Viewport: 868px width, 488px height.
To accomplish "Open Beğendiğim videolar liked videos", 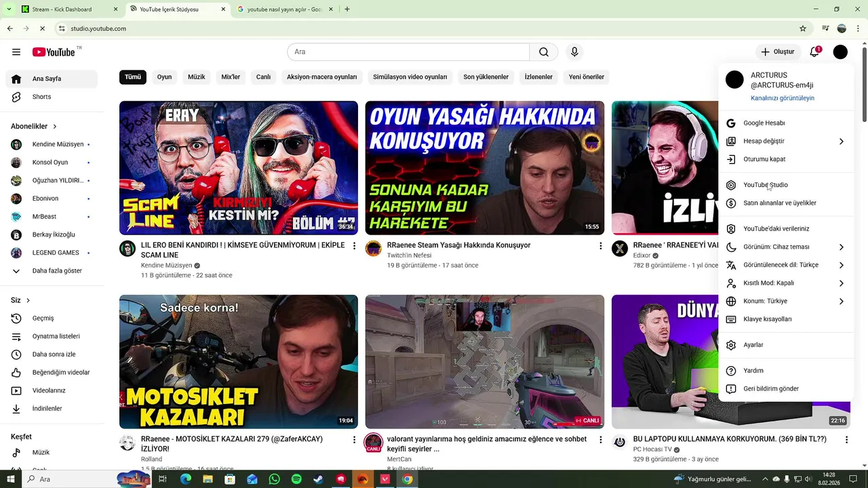I will pos(52,373).
